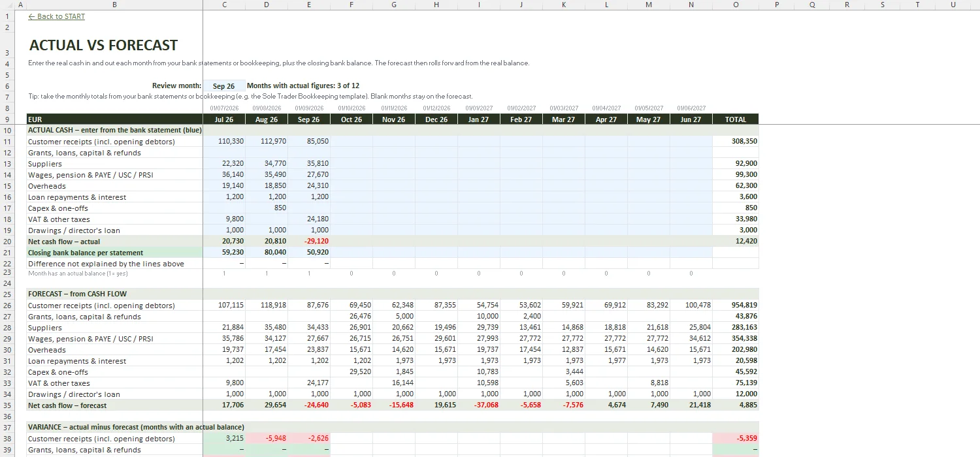Viewport: 980px width, 457px height.
Task: Select forecast net cash flow total 4,885
Action: [x=736, y=405]
